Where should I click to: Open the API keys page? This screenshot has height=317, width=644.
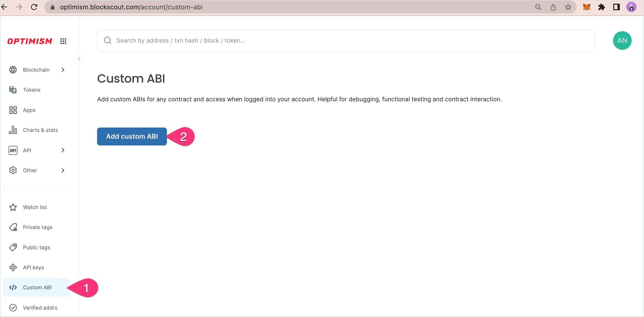pos(33,268)
